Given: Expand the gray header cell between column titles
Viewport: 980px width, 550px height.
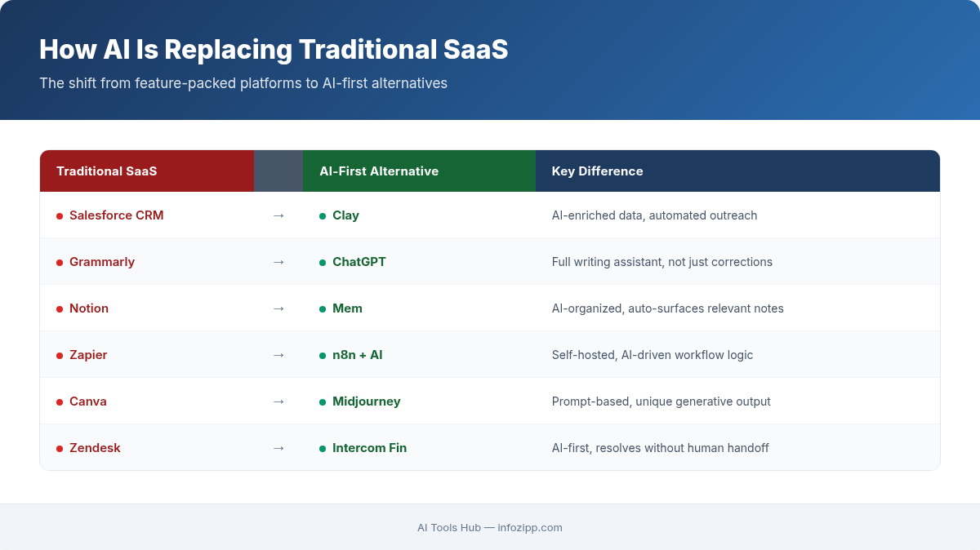Looking at the screenshot, I should point(278,171).
